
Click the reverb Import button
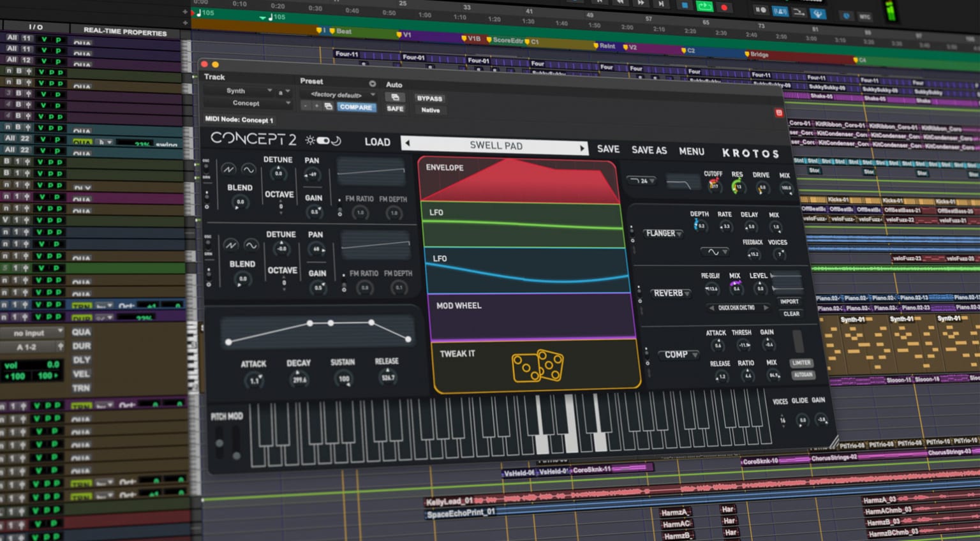[789, 301]
